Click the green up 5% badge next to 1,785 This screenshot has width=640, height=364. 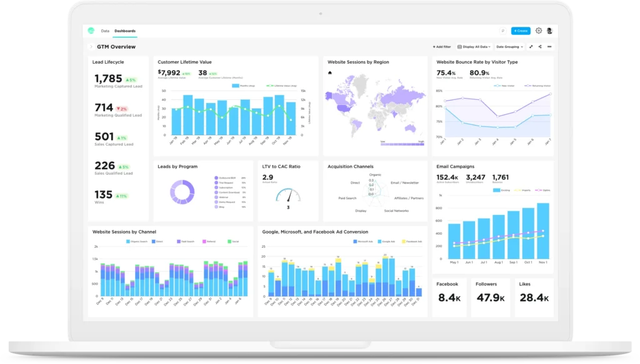tap(131, 80)
